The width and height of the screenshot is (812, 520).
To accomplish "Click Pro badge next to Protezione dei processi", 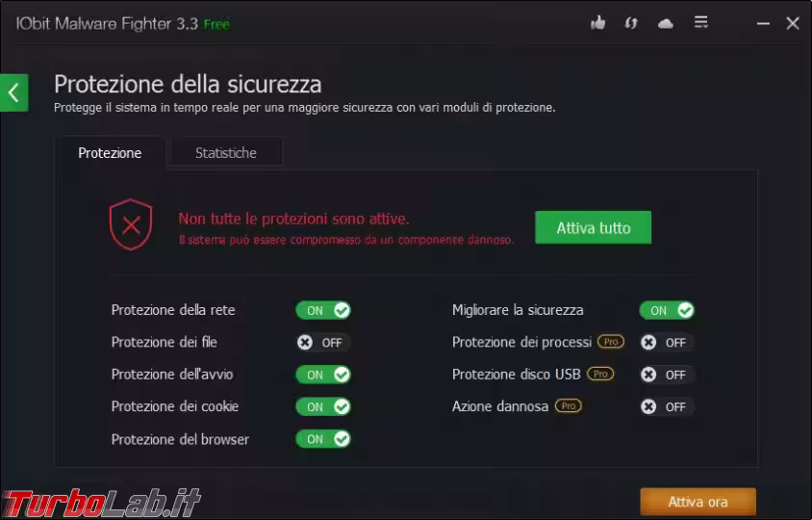I will 611,342.
